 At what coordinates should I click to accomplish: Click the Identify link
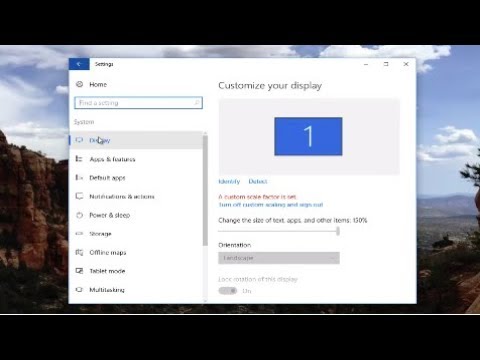pos(229,181)
